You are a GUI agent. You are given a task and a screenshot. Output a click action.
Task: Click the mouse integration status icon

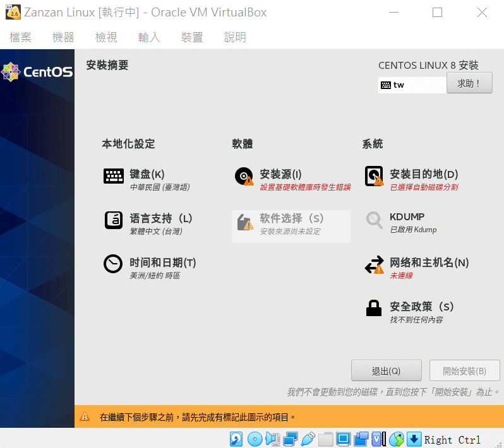pos(397,439)
